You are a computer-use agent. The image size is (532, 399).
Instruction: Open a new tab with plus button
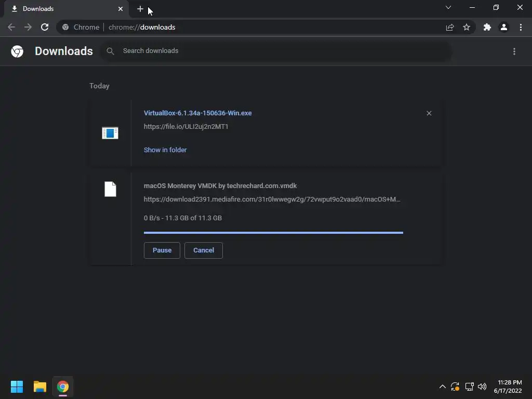(x=140, y=9)
